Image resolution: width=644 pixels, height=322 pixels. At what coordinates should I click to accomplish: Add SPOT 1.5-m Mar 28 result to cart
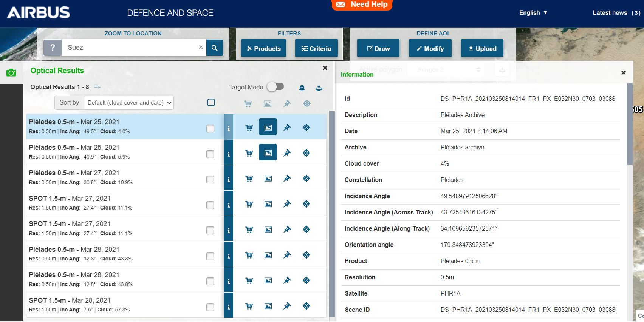point(249,306)
